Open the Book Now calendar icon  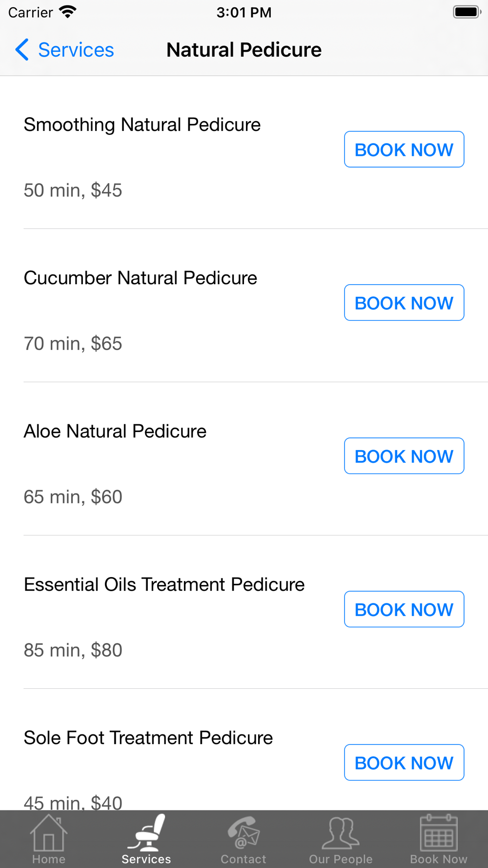pyautogui.click(x=439, y=833)
